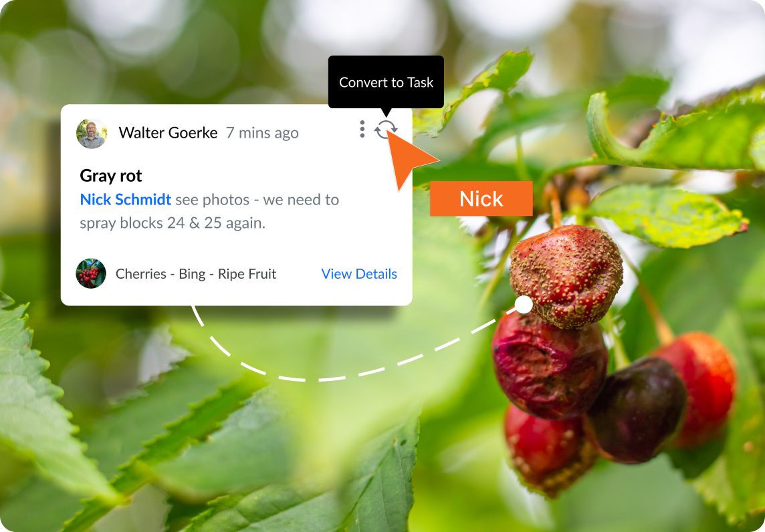Click the Convert to Task icon
The width and height of the screenshot is (765, 532).
coord(385,129)
